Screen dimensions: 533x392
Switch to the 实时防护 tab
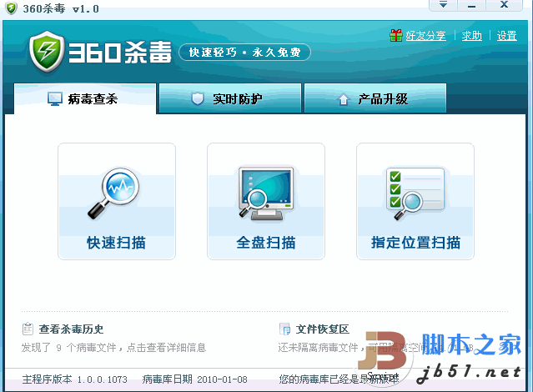coord(230,98)
